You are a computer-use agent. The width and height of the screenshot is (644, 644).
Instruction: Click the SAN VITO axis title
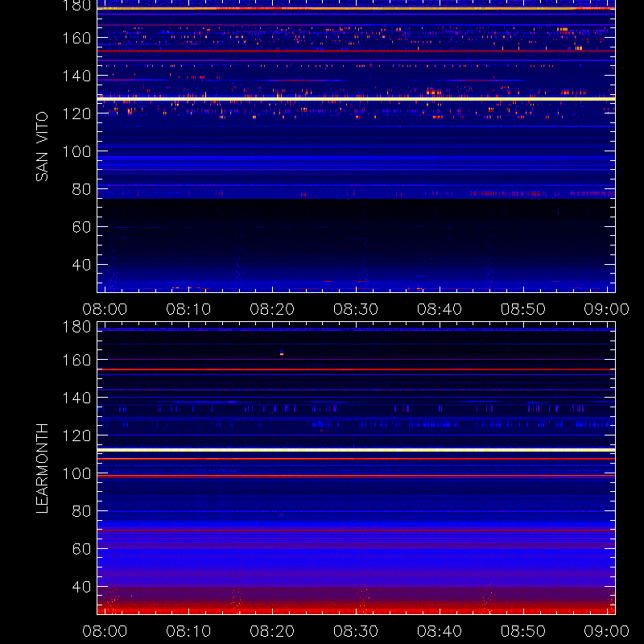pyautogui.click(x=42, y=147)
